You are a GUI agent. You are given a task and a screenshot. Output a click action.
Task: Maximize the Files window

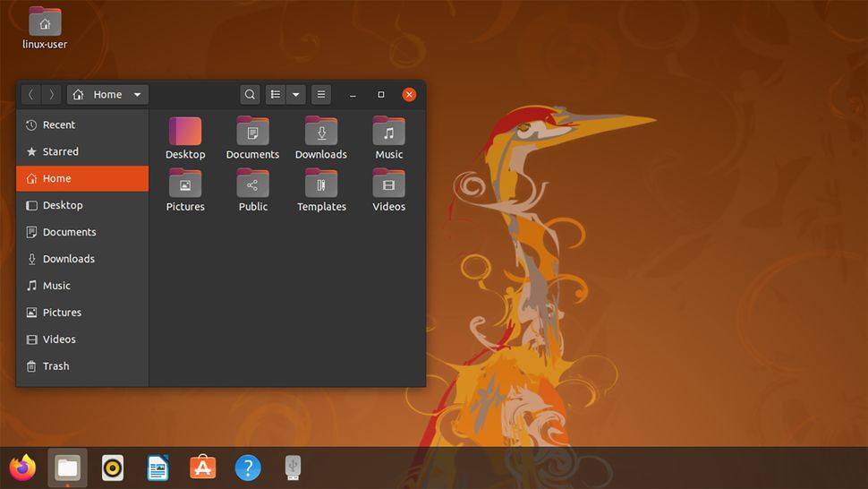click(381, 95)
